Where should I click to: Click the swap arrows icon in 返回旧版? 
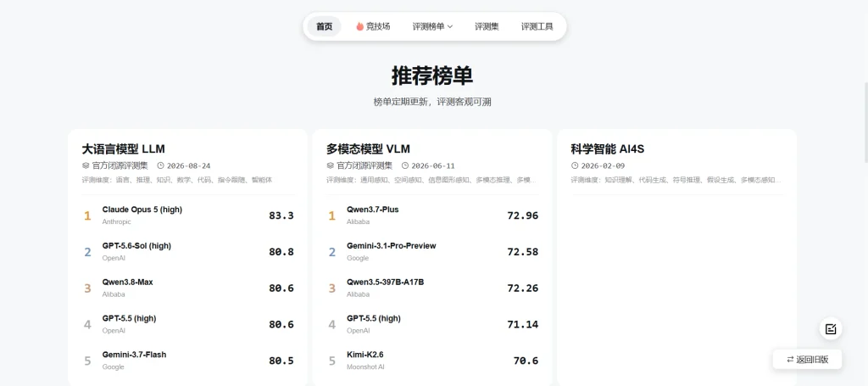click(x=790, y=360)
